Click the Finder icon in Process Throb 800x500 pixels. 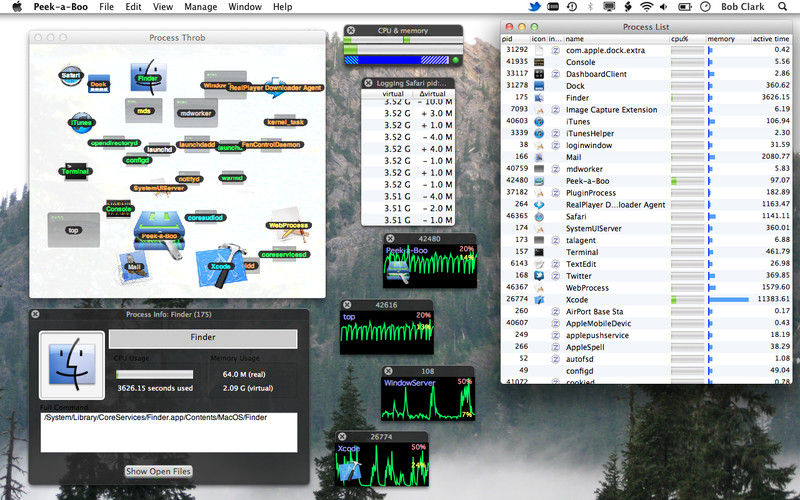(148, 77)
